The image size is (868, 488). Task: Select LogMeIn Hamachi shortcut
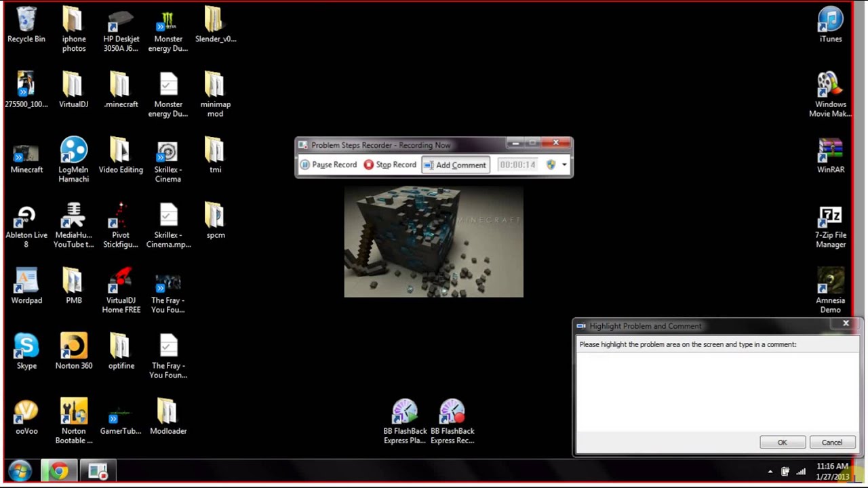point(74,160)
